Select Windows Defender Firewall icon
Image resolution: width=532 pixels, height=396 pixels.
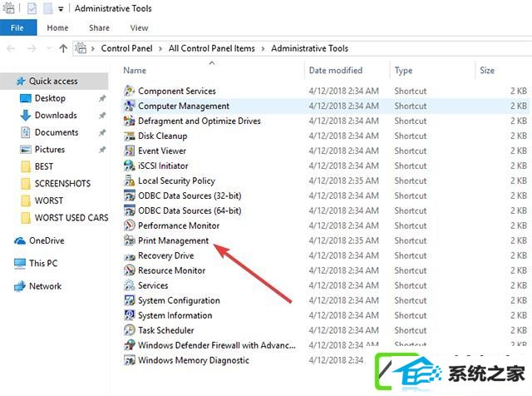coord(130,345)
